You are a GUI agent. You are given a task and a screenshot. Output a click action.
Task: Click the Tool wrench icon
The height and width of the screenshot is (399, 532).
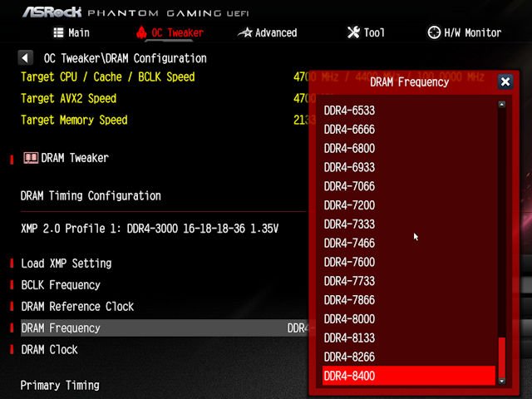pyautogui.click(x=353, y=32)
